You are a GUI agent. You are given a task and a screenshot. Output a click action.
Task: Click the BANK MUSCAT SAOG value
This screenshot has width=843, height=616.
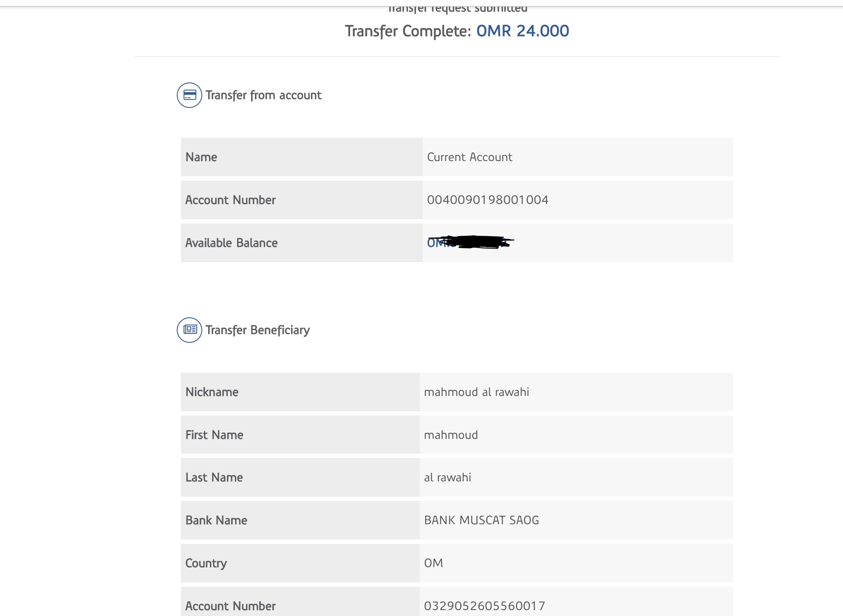point(481,520)
